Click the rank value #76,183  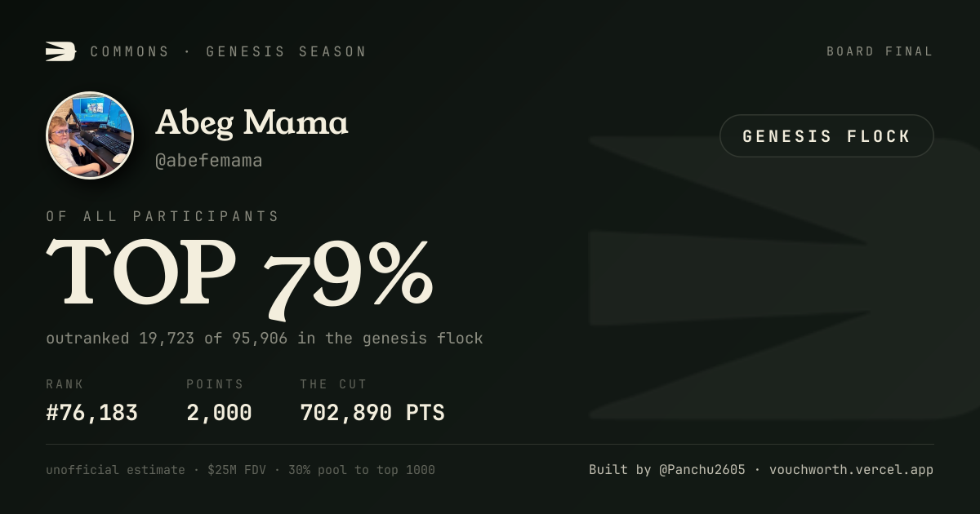92,413
